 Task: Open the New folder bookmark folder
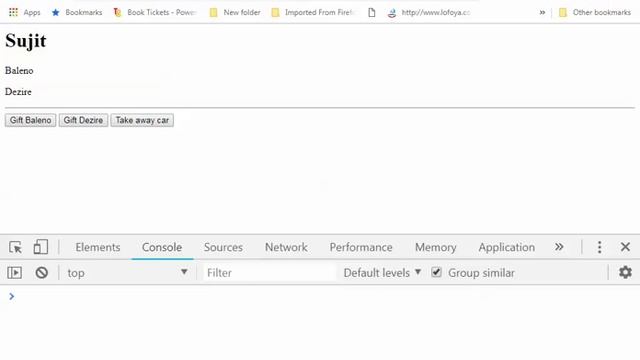point(235,12)
